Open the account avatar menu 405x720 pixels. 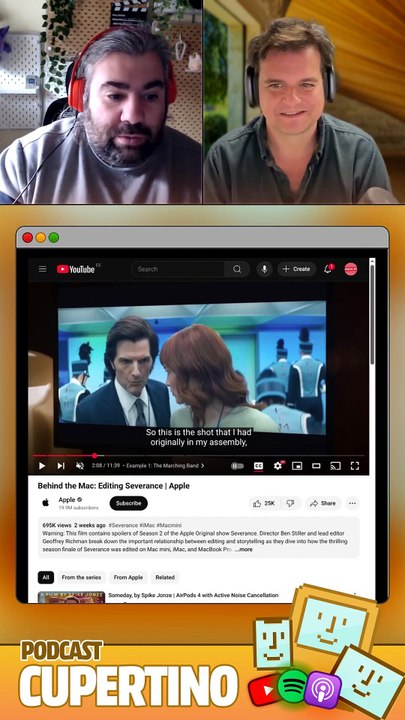[351, 269]
